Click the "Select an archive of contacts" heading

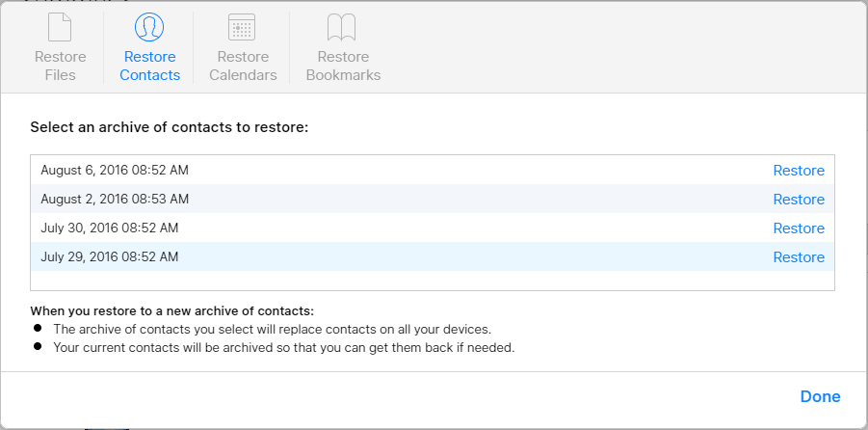pos(169,127)
